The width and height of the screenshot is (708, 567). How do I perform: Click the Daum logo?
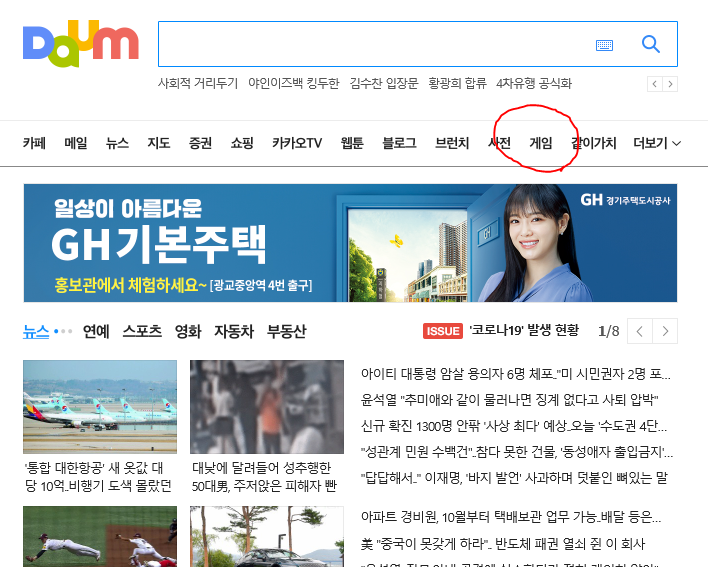point(81,43)
